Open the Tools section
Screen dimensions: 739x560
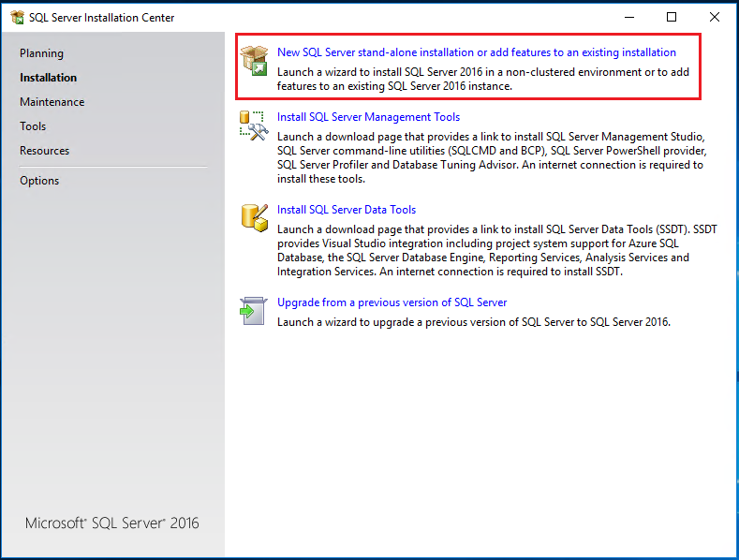33,126
